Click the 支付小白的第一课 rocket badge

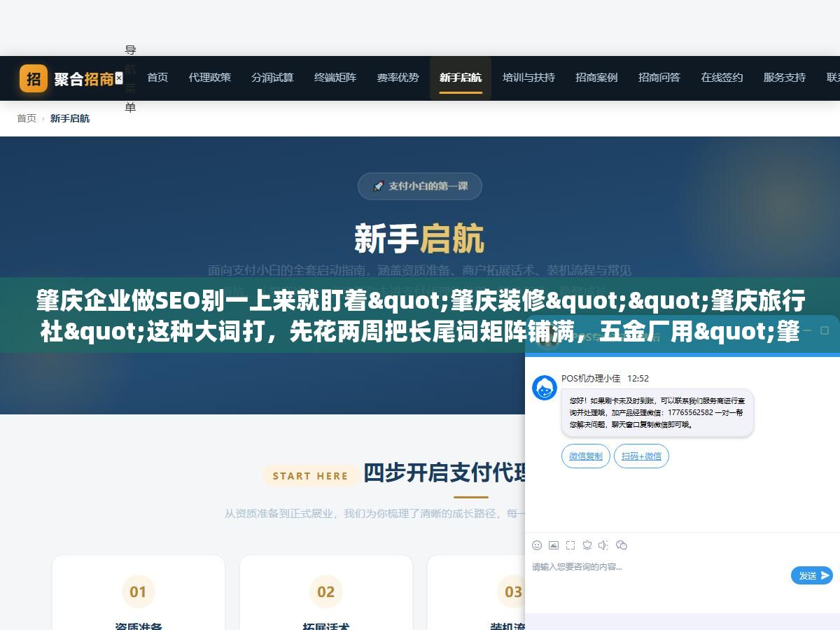click(420, 186)
